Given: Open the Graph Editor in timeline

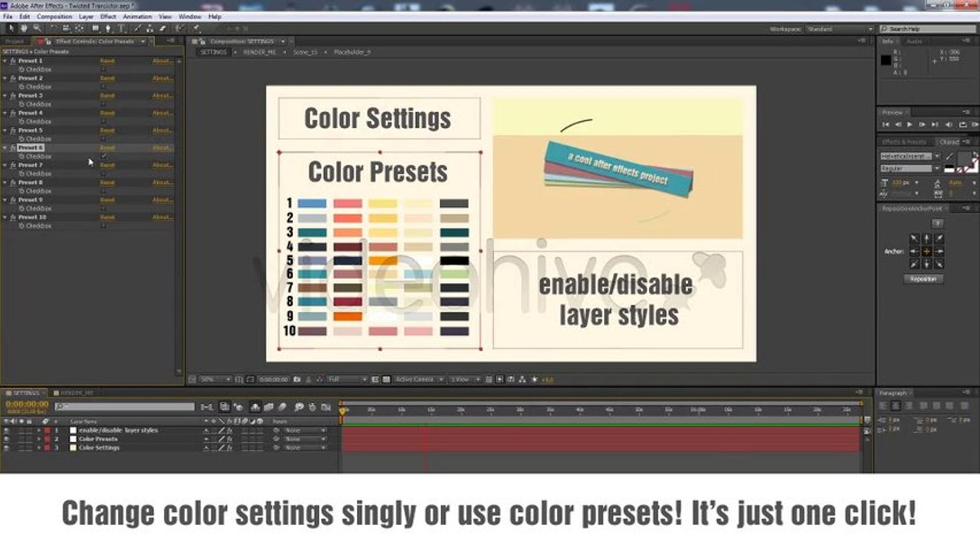Looking at the screenshot, I should coord(326,407).
